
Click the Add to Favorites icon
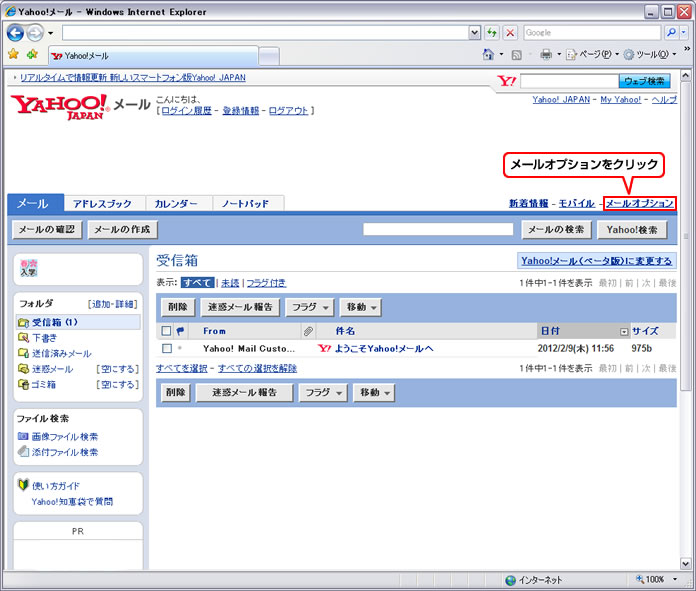32,54
